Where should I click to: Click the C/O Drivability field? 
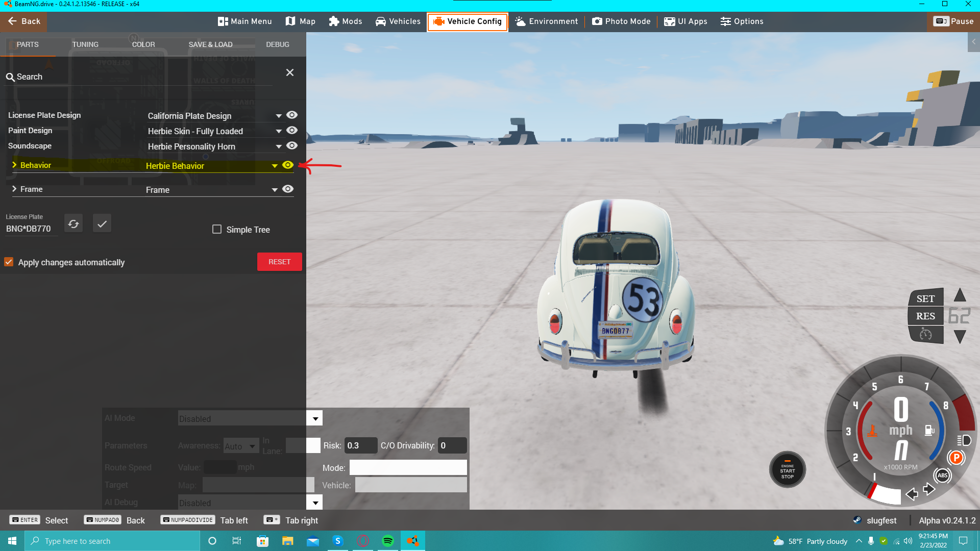(x=452, y=446)
